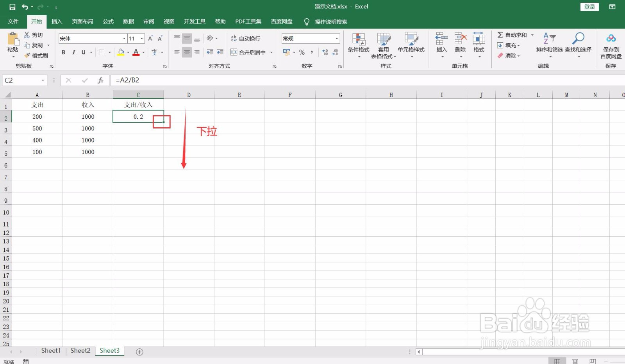Add a new sheet with plus button
This screenshot has width=625, height=364.
139,352
